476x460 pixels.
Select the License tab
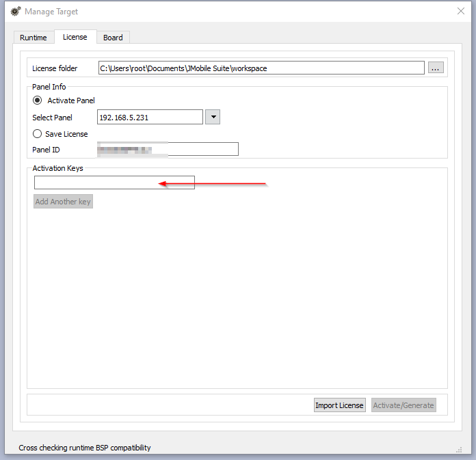point(75,37)
